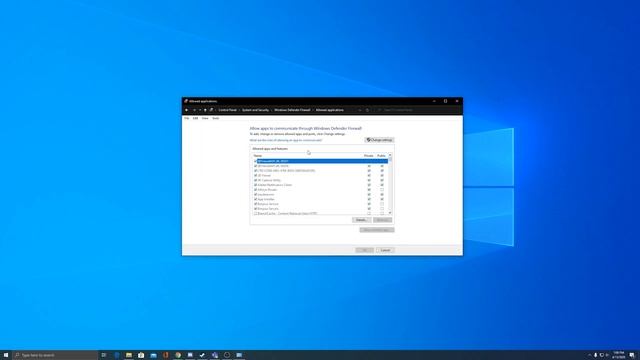The image size is (640, 360).
Task: Open the Recent locations dropdown arrow
Action: 200,110
